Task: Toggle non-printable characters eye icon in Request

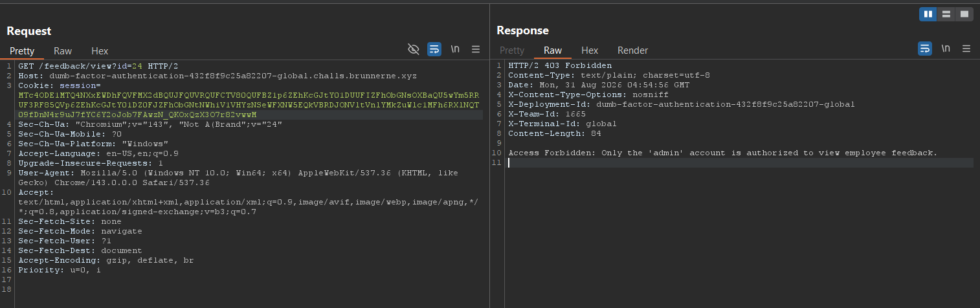Action: pyautogui.click(x=414, y=49)
